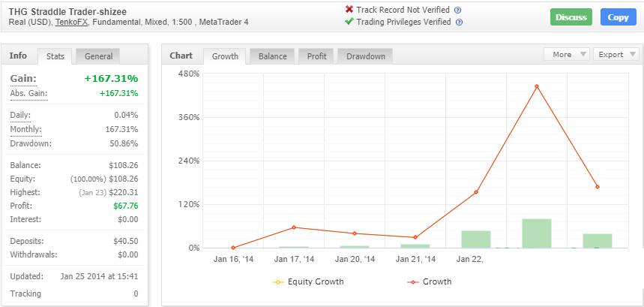Switch to the Stats tab
This screenshot has height=307, width=644.
pyautogui.click(x=55, y=56)
